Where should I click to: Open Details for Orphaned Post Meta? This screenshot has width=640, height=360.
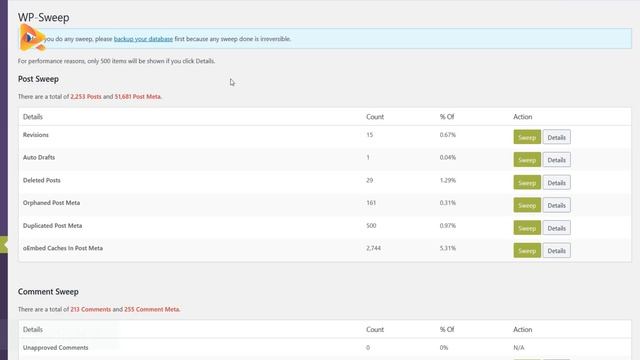click(x=556, y=205)
